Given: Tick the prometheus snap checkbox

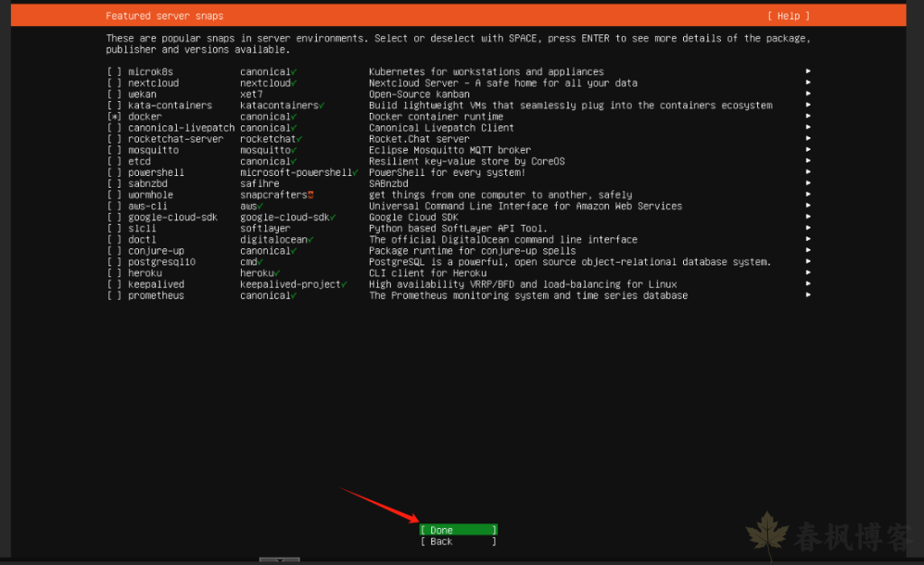Looking at the screenshot, I should (x=114, y=296).
